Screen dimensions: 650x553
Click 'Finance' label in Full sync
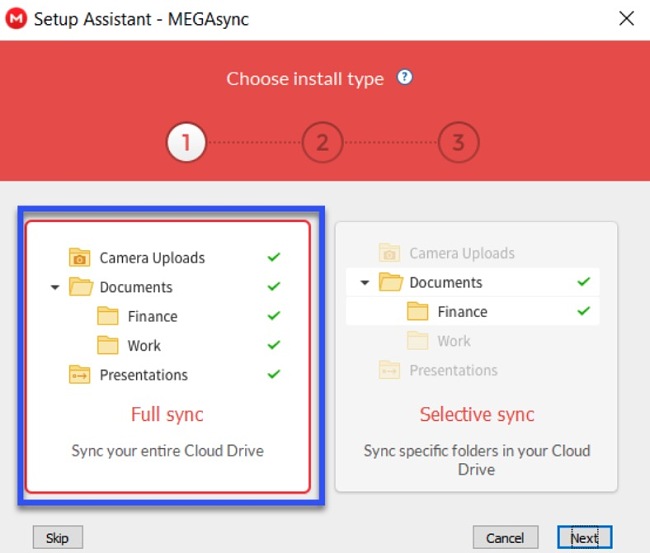[x=153, y=316]
